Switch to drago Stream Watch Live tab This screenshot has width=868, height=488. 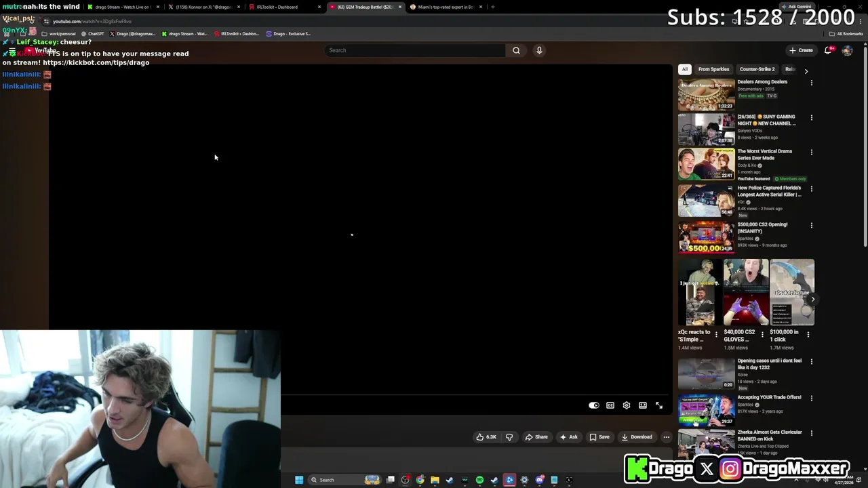123,7
